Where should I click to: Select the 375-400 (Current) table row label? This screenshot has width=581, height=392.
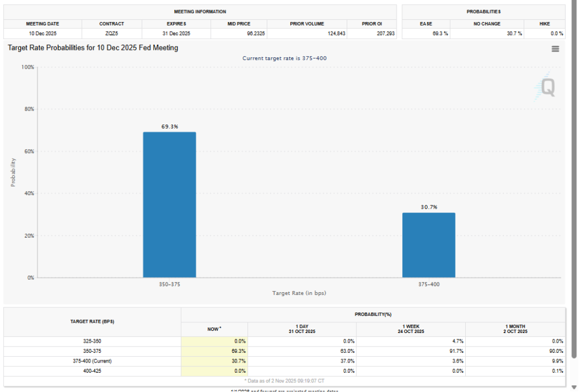[92, 361]
